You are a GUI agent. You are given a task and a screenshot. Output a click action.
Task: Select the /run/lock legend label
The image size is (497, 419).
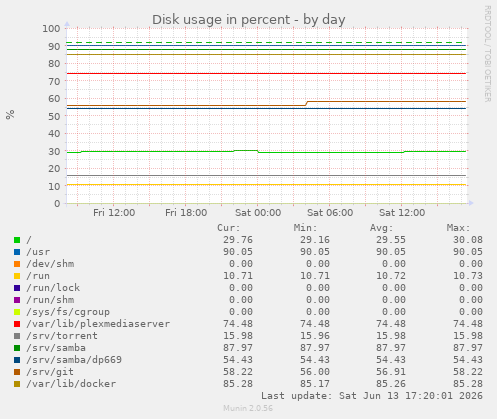pos(53,288)
